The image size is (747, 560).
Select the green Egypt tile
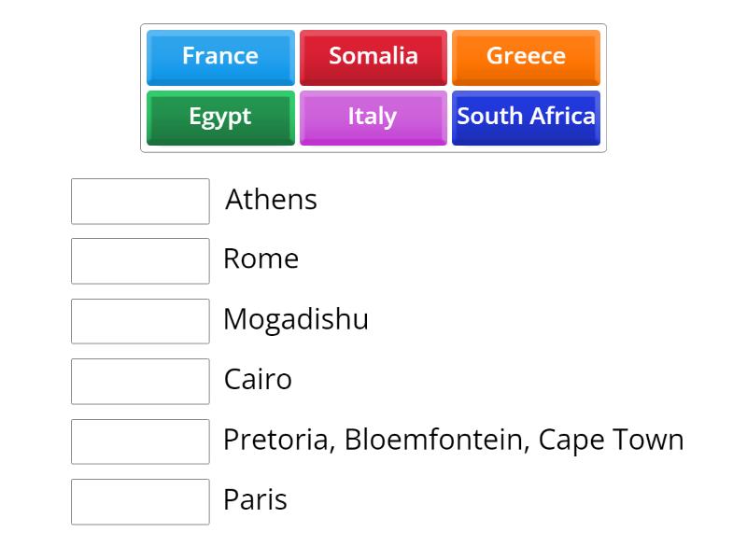pyautogui.click(x=220, y=117)
